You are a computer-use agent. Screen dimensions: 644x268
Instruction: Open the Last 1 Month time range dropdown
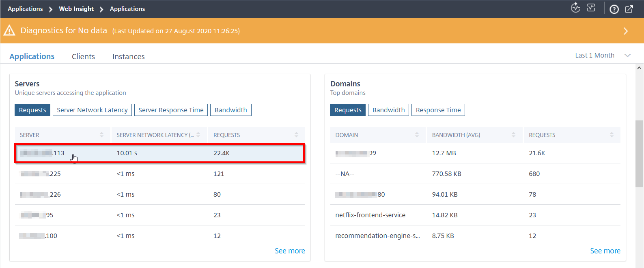coord(603,56)
